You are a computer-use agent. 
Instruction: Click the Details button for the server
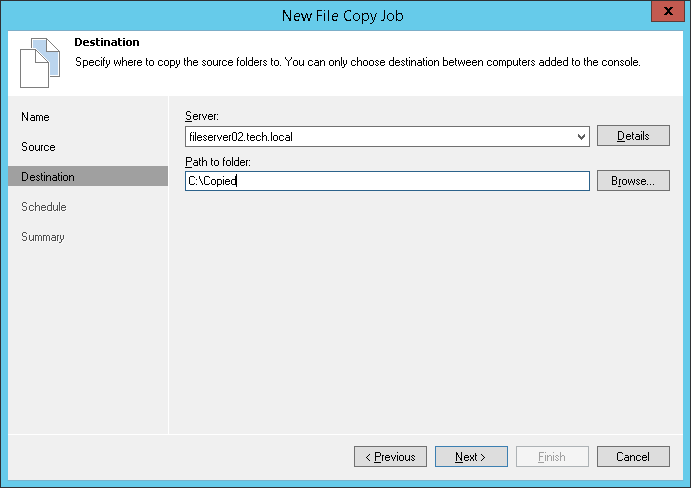tap(633, 136)
